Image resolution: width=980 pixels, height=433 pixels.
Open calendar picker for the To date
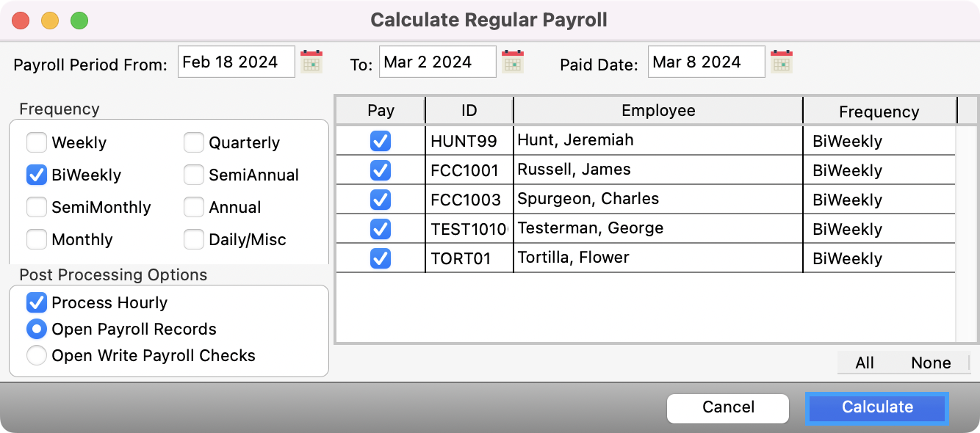point(513,62)
